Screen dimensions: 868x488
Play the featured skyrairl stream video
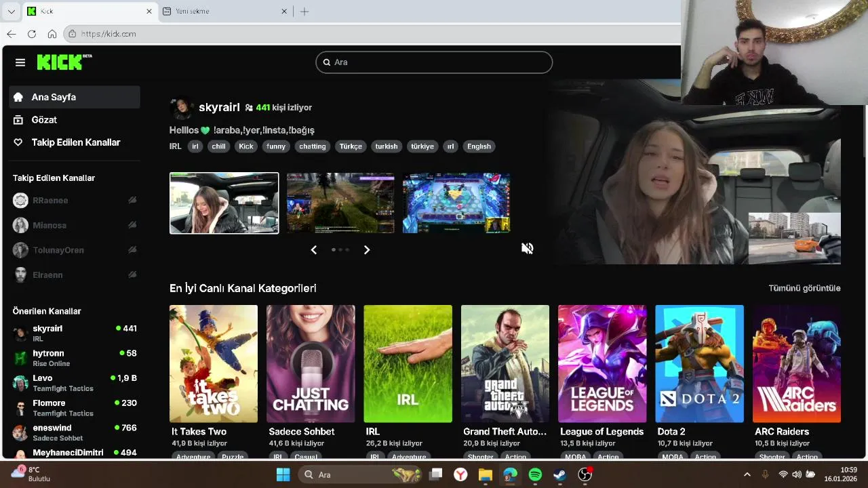tap(695, 172)
